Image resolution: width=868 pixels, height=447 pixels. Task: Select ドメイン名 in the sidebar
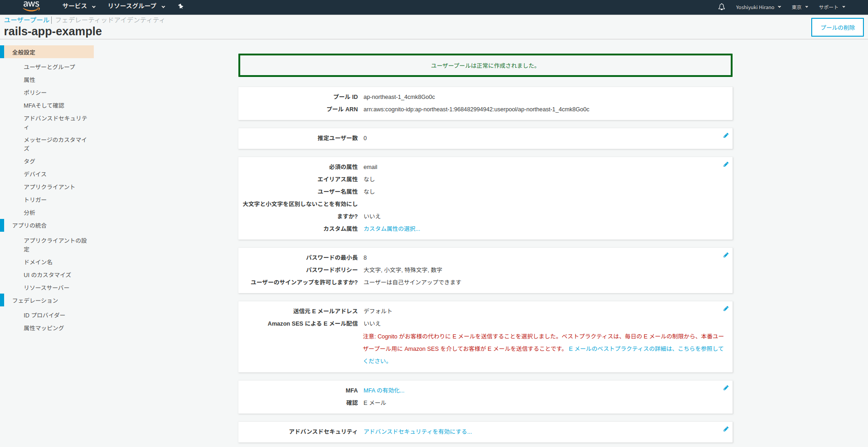tap(38, 262)
